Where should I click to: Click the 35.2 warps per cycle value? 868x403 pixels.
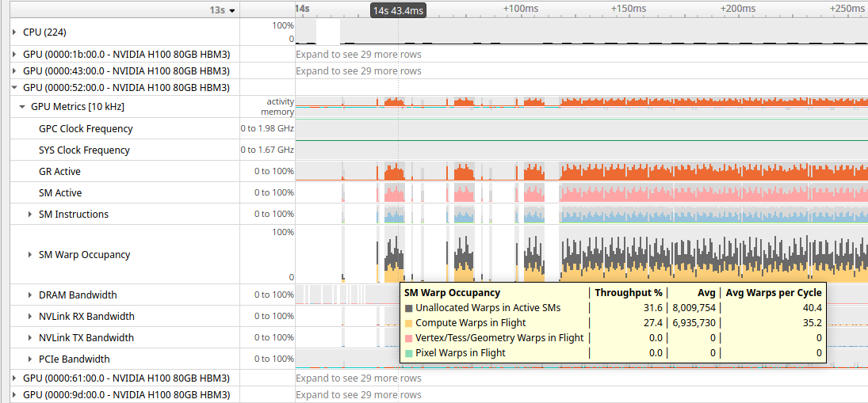813,323
